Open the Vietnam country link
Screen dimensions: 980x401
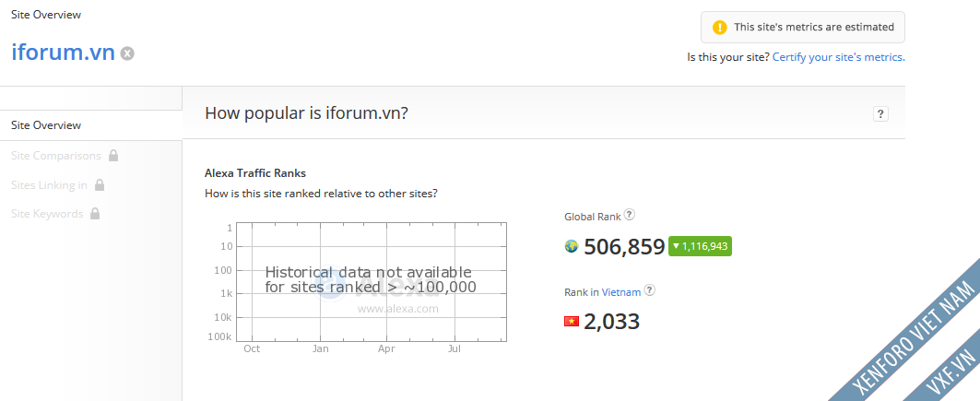[621, 291]
